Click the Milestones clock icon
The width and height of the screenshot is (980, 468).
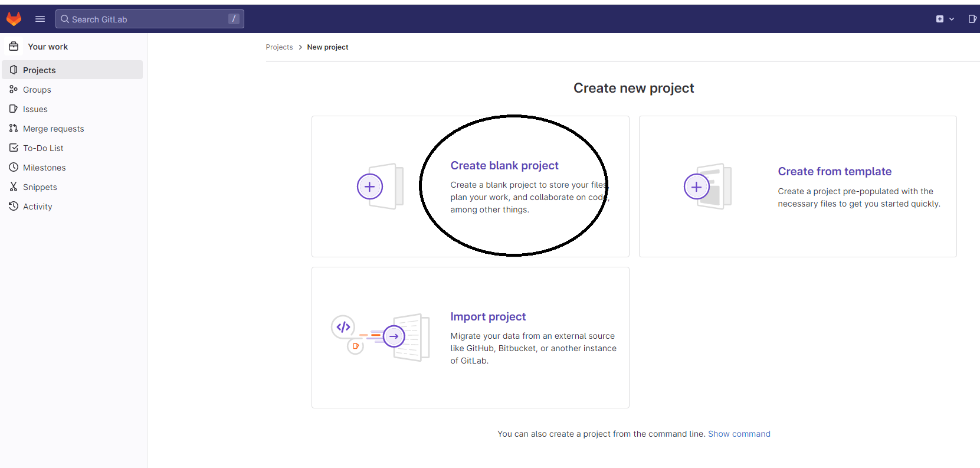coord(14,167)
